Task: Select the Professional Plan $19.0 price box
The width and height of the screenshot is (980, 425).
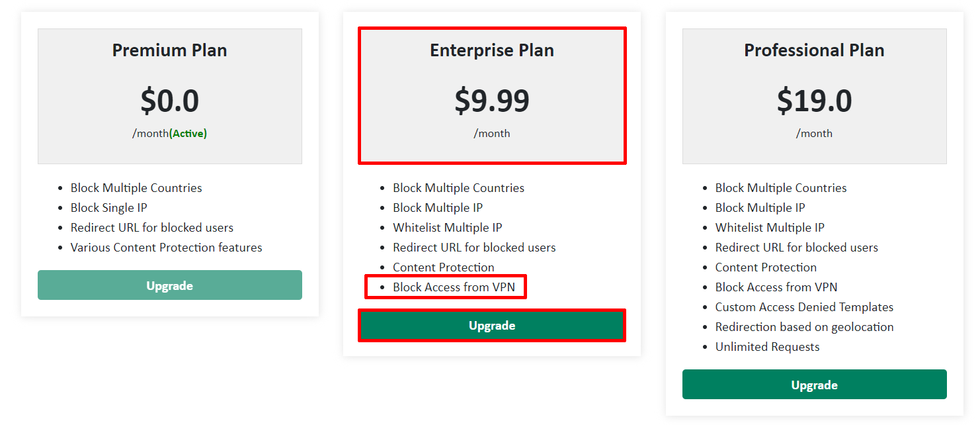Action: click(814, 96)
